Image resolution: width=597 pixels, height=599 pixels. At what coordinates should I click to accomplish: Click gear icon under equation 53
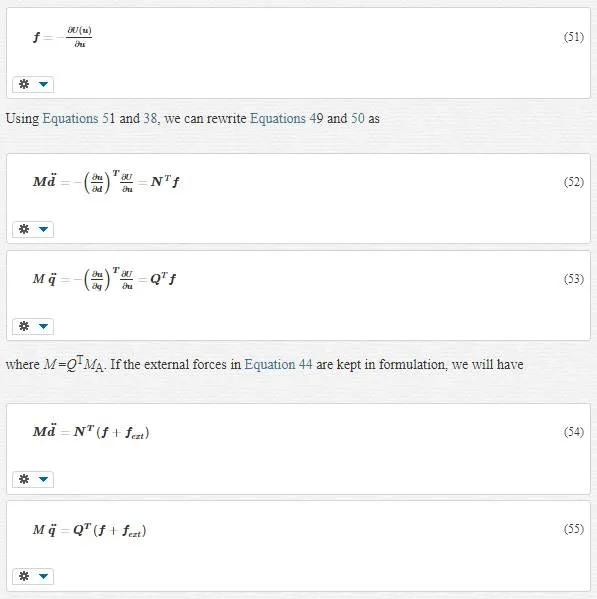(24, 326)
